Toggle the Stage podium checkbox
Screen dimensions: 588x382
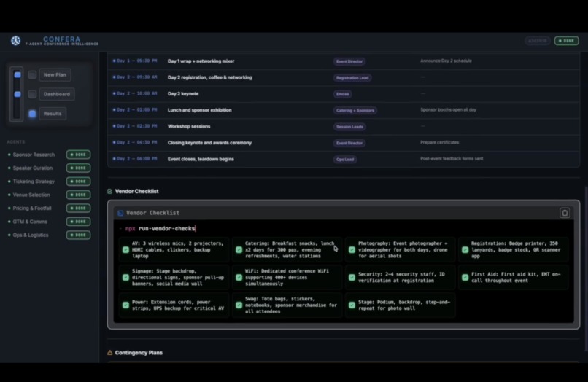pos(352,305)
